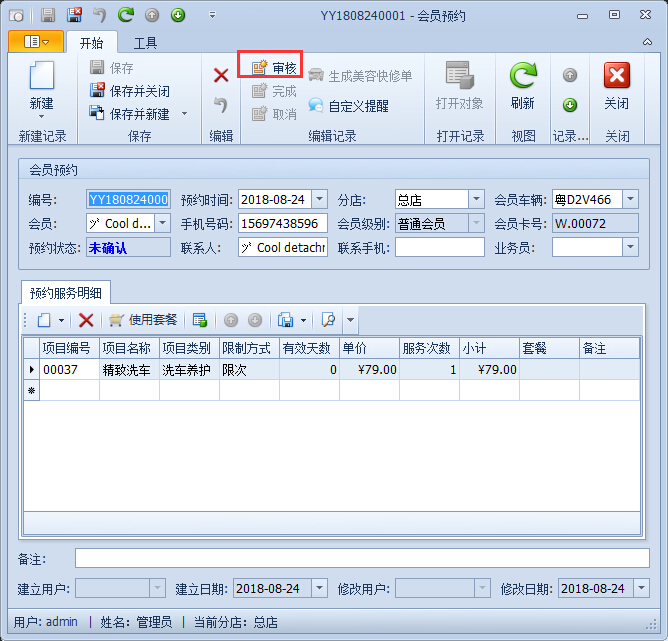
Task: Click 使用套餐 cart icon in detail toolbar
Action: [x=143, y=320]
